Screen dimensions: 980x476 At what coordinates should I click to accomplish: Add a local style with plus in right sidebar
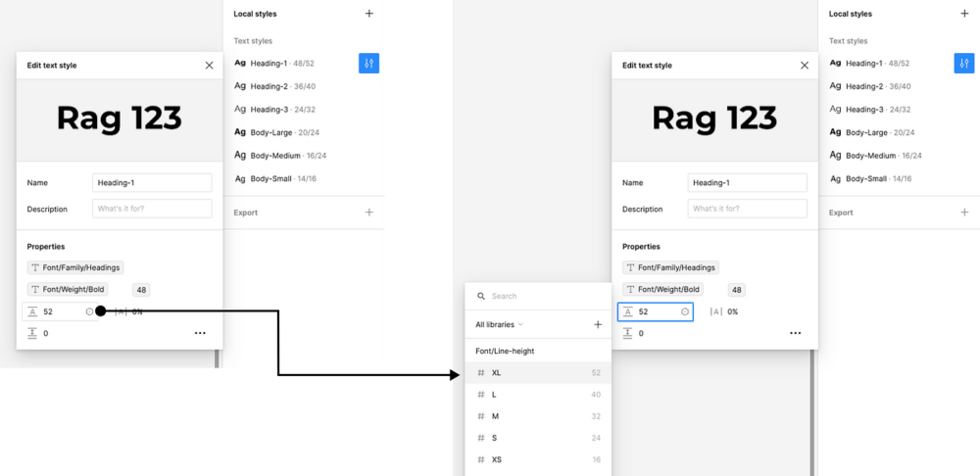(964, 13)
